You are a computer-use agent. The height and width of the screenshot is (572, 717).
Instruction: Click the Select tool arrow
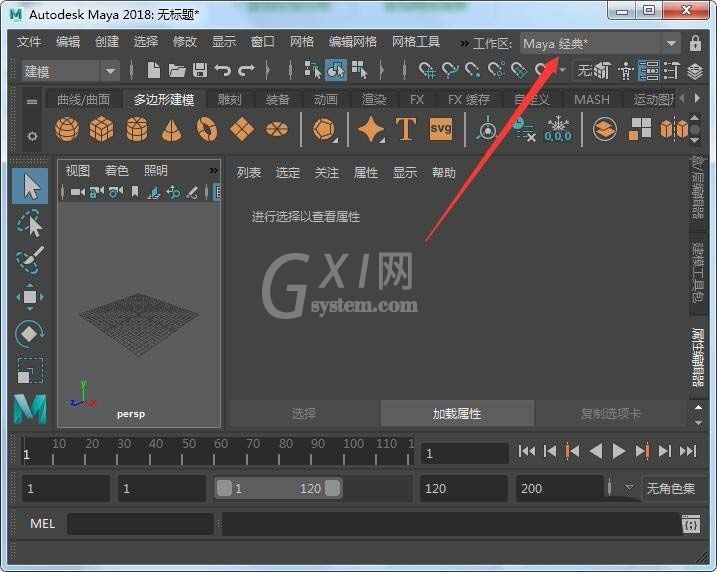pos(30,186)
